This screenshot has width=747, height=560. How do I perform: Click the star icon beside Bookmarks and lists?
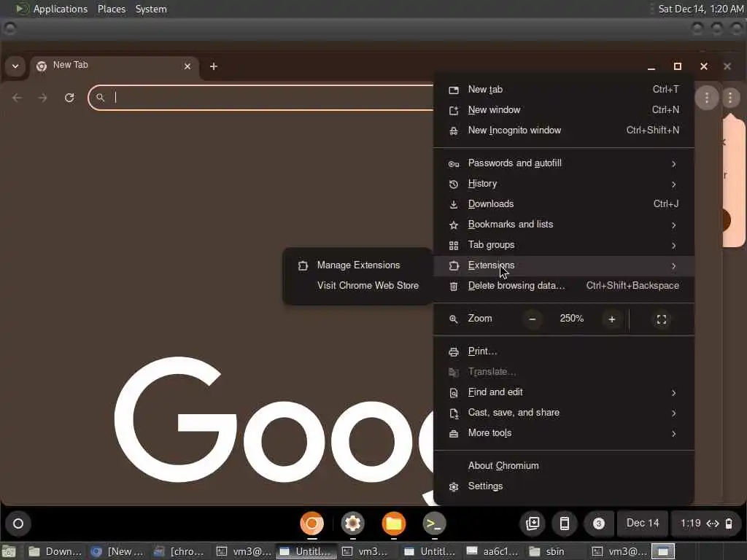point(454,225)
